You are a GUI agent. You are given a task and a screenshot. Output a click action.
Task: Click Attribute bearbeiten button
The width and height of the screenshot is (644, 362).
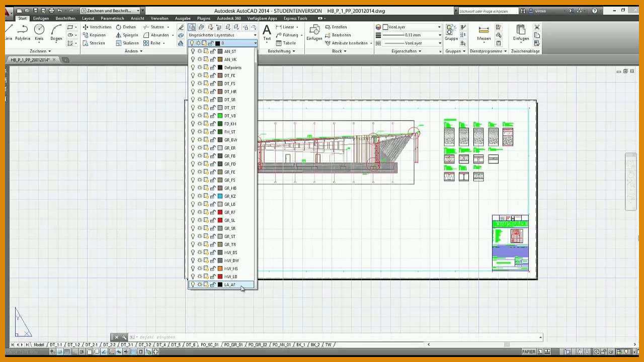pos(347,43)
